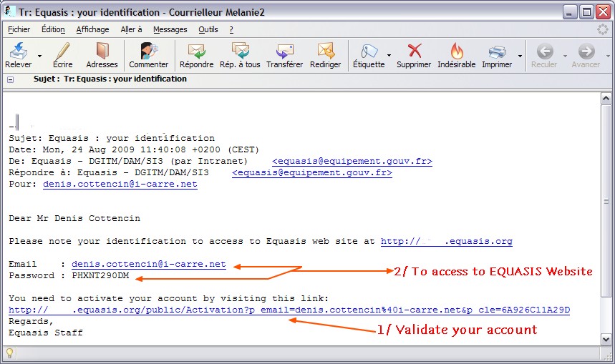Viewport: 615px width, 364px height.
Task: Mark message as Indésirable
Action: point(457,55)
